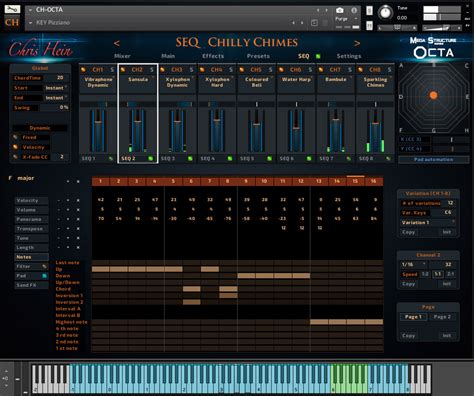Toggle CH5 channel power icon
The width and height of the screenshot is (474, 396).
pos(242,69)
